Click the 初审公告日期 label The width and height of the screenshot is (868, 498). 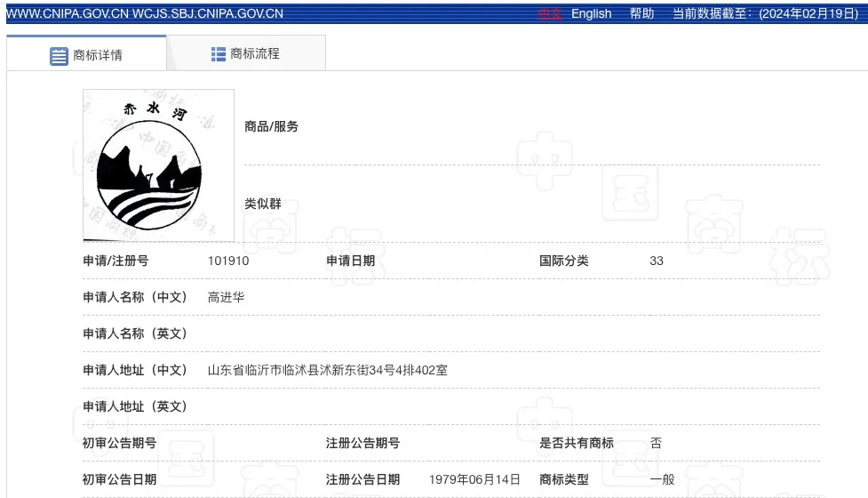pos(120,479)
